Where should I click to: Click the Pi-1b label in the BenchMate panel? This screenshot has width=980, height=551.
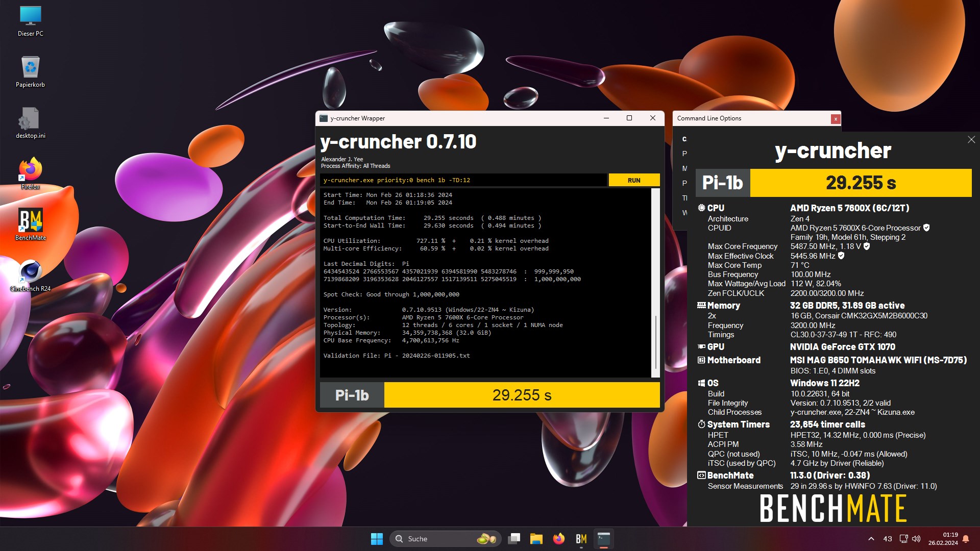tap(722, 183)
